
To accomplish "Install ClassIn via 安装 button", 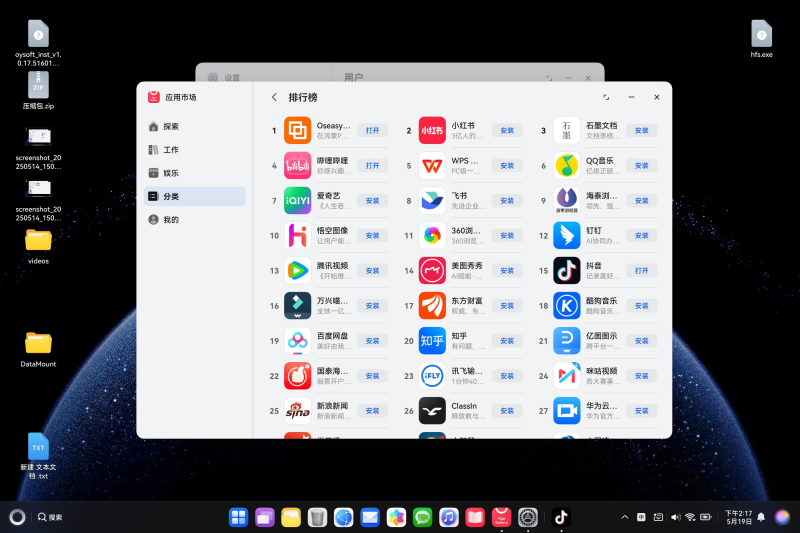I will tap(507, 411).
